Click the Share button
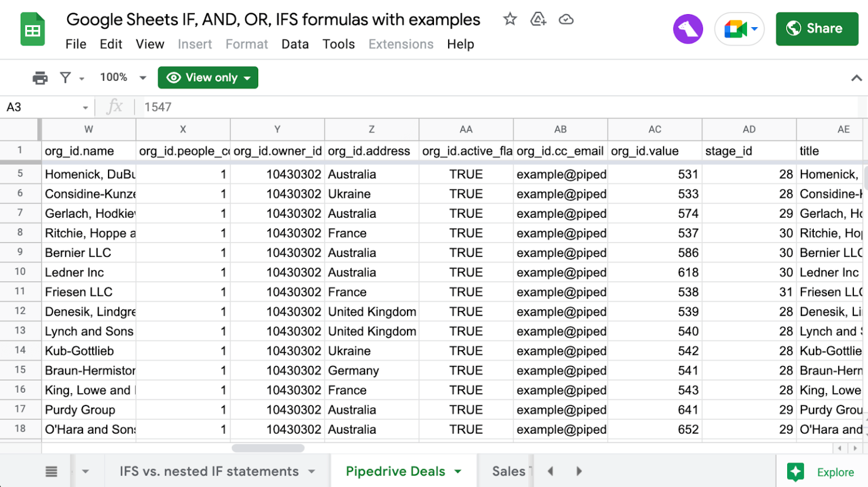868x487 pixels. pyautogui.click(x=817, y=28)
